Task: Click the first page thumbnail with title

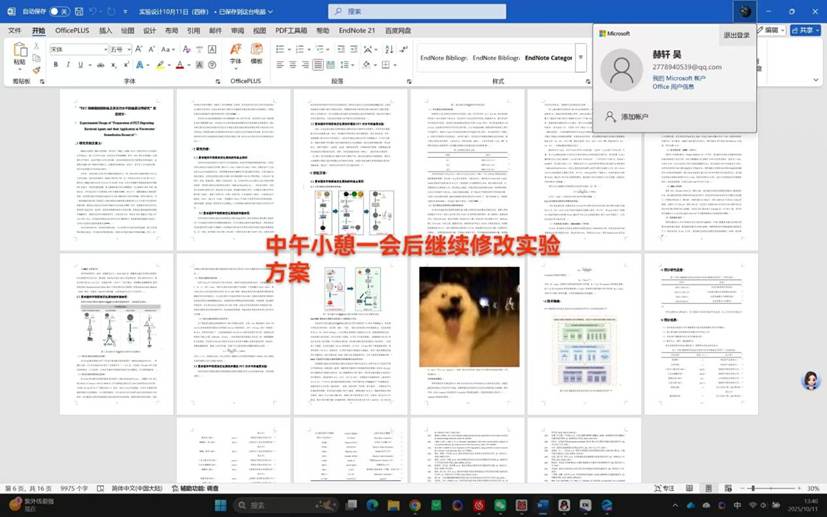Action: pos(117,170)
